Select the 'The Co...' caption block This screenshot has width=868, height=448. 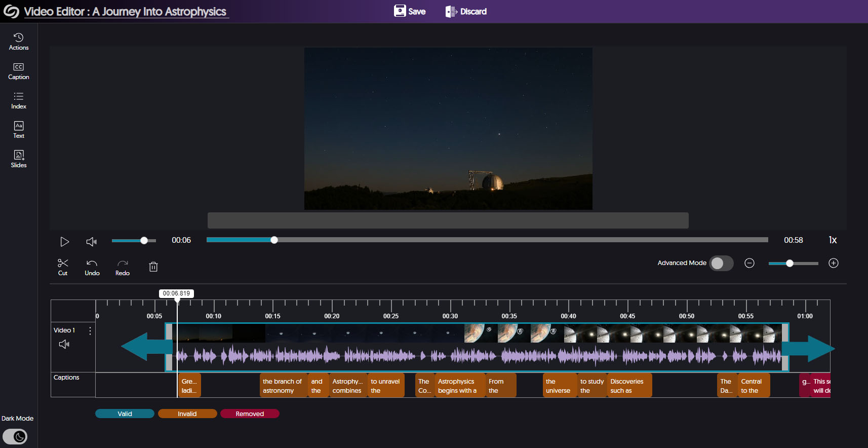click(424, 386)
